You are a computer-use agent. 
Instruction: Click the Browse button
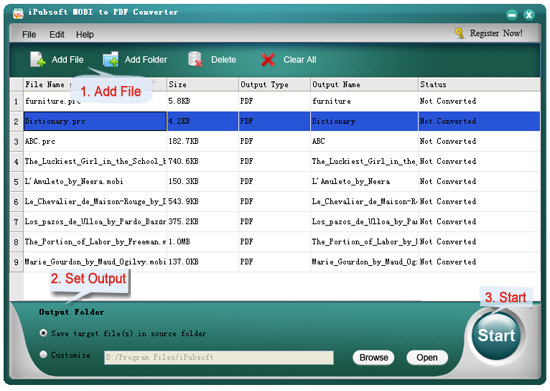click(x=374, y=357)
